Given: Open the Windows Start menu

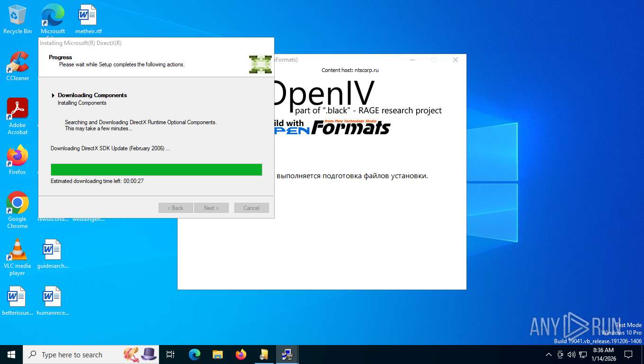Looking at the screenshot, I should coord(11,355).
